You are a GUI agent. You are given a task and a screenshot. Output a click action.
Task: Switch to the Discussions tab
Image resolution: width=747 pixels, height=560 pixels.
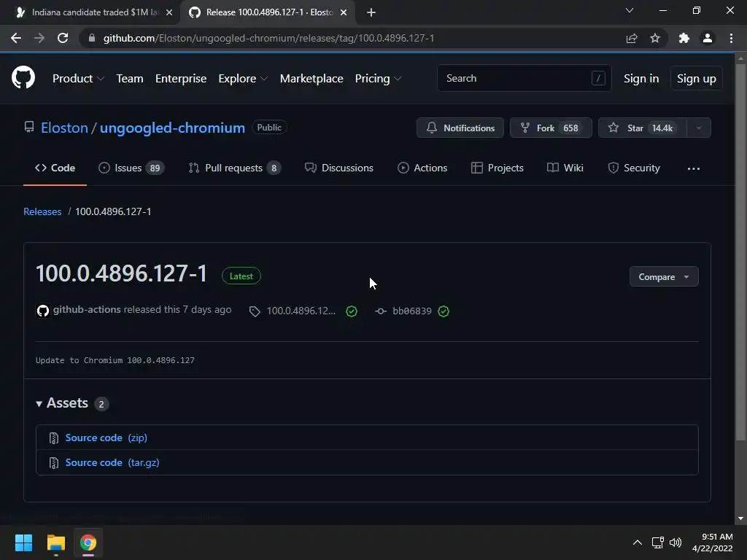[x=339, y=168]
